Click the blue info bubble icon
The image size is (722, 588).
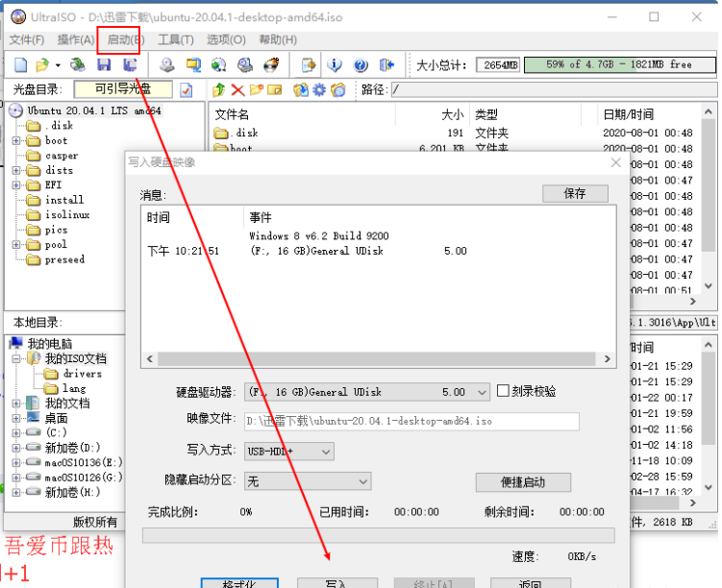click(335, 65)
